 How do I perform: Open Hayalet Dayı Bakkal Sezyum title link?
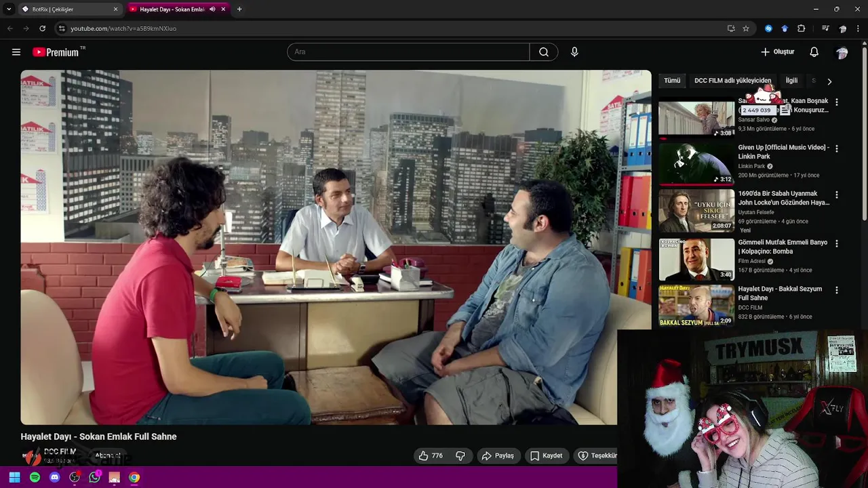(x=780, y=293)
